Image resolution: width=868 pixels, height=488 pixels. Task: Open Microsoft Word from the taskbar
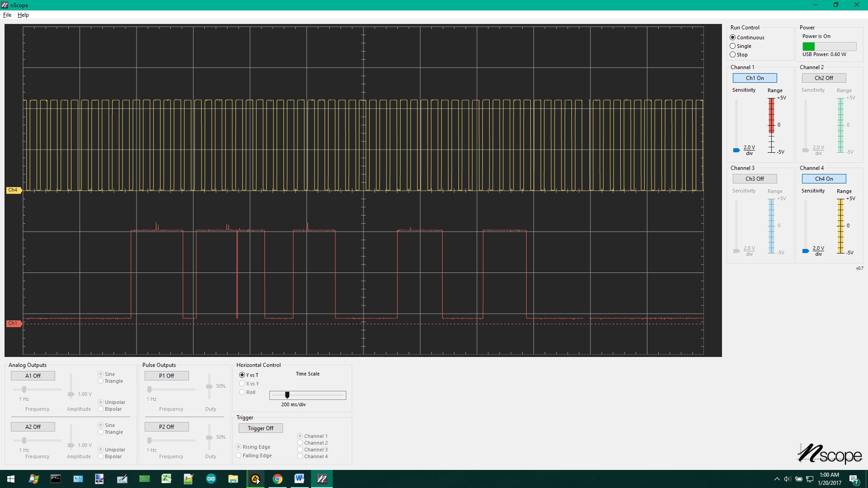click(299, 479)
